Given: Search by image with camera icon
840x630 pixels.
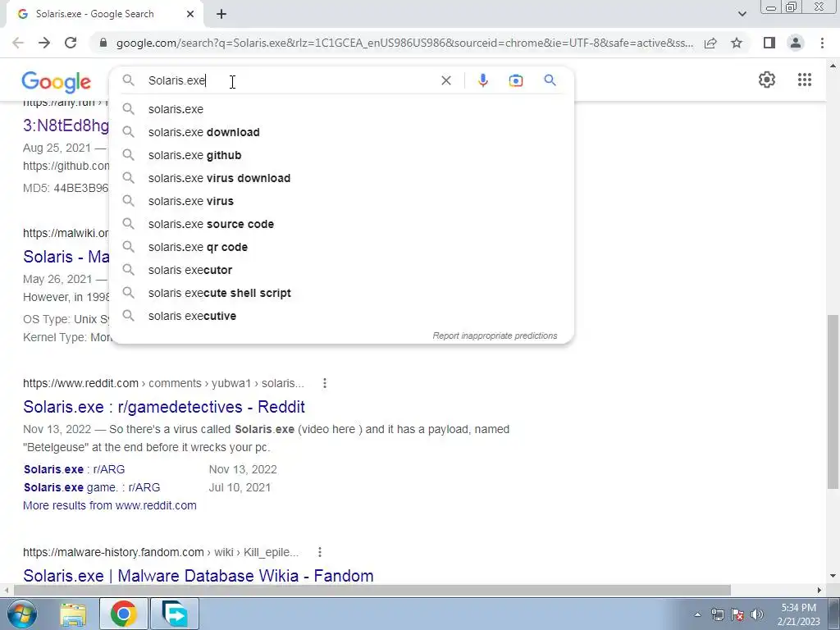Looking at the screenshot, I should click(515, 80).
